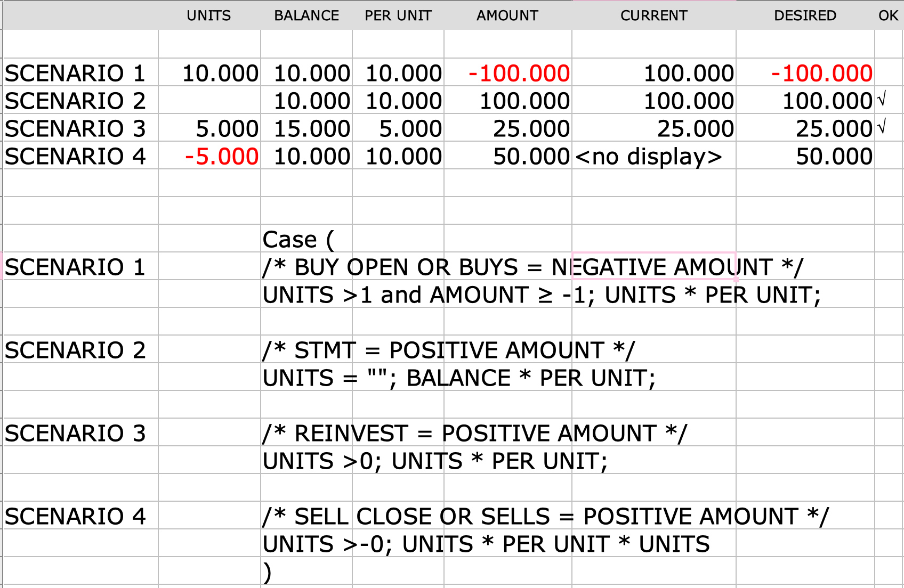Click SCENARIO 1 label in the data table
The image size is (904, 588).
coord(75,73)
